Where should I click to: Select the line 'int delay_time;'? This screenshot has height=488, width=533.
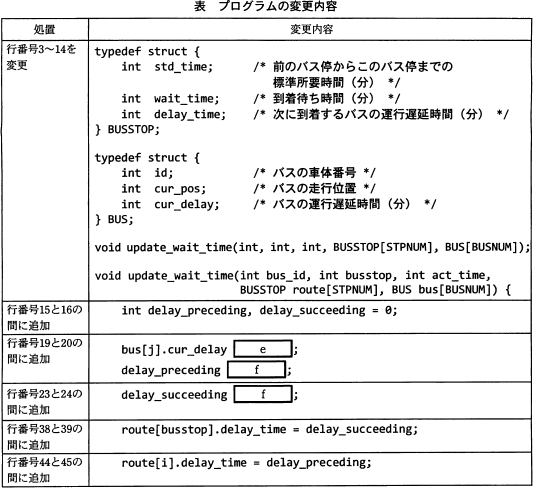[x=174, y=114]
